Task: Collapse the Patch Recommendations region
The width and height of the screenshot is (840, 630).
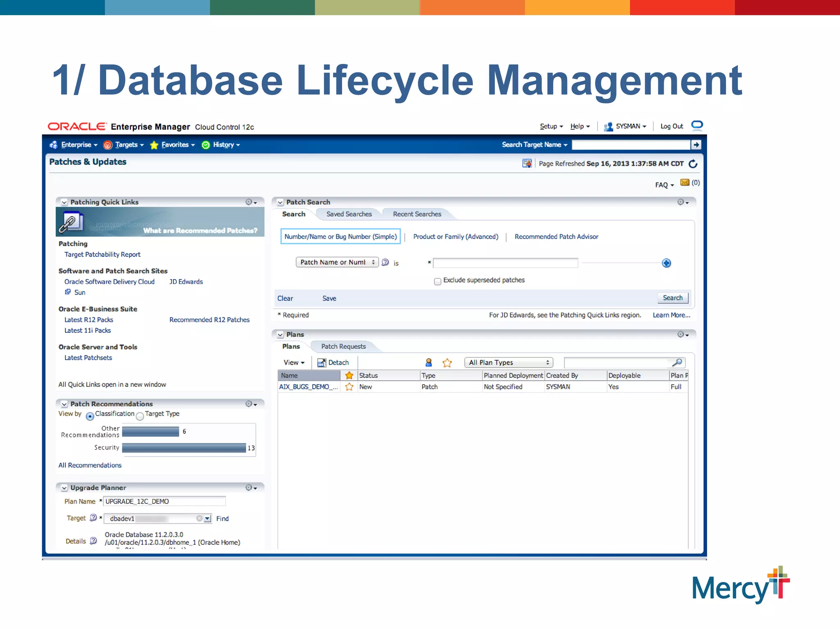Action: tap(64, 404)
